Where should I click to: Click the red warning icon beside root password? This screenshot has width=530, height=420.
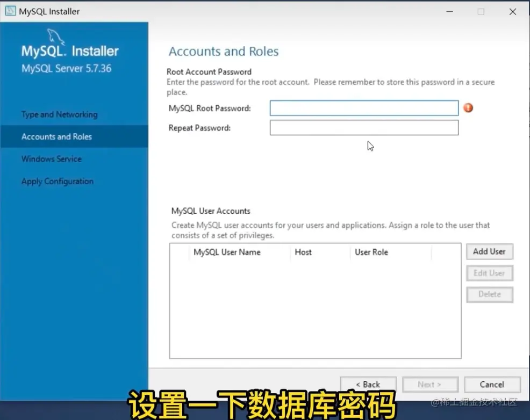(x=468, y=108)
